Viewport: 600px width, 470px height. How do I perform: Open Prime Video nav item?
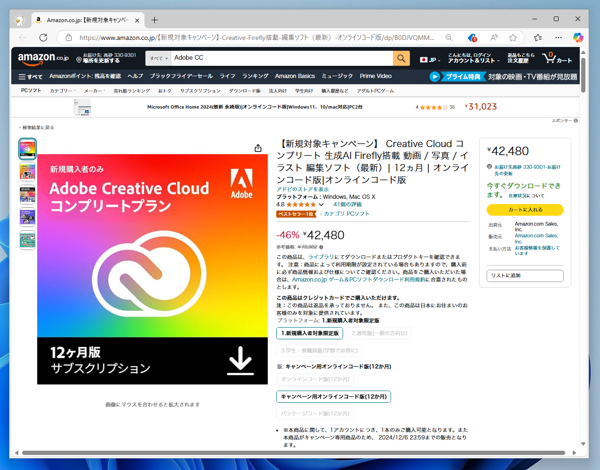point(375,76)
